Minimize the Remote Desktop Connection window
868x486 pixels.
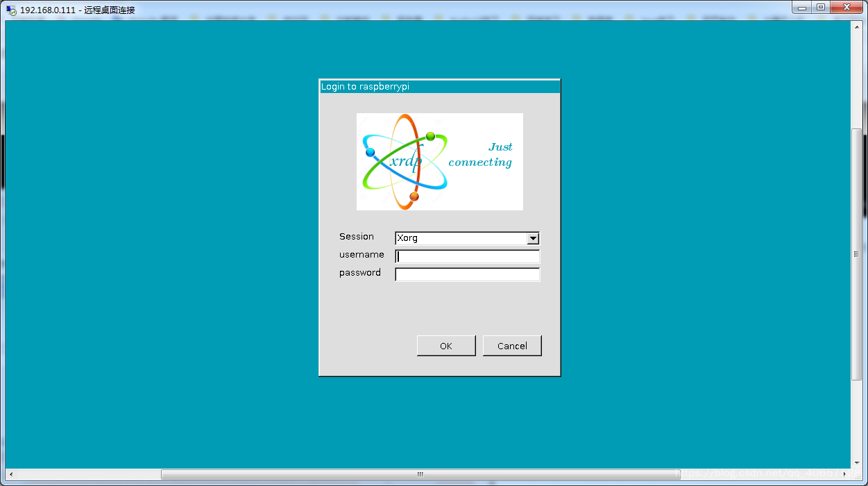[x=801, y=7]
